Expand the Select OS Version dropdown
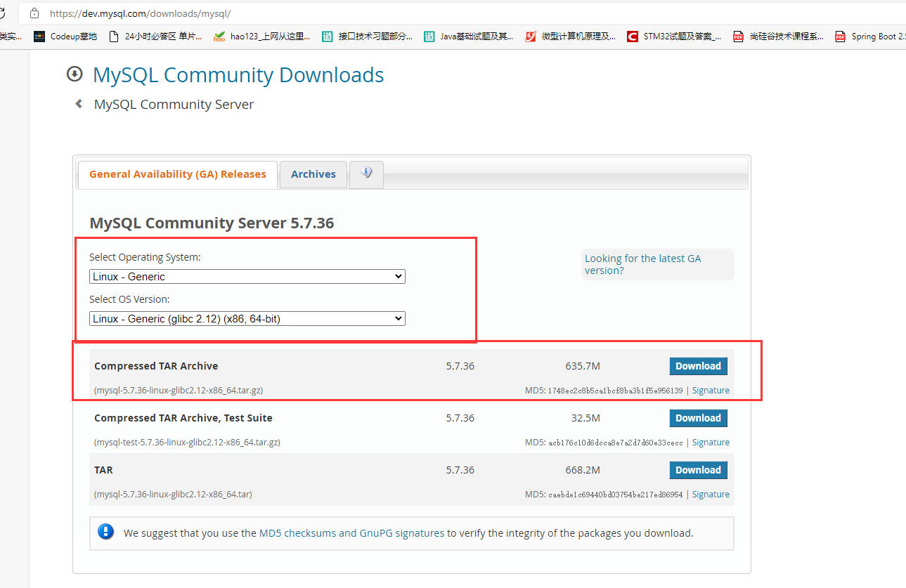Screen dimensions: 906x588 247,319
